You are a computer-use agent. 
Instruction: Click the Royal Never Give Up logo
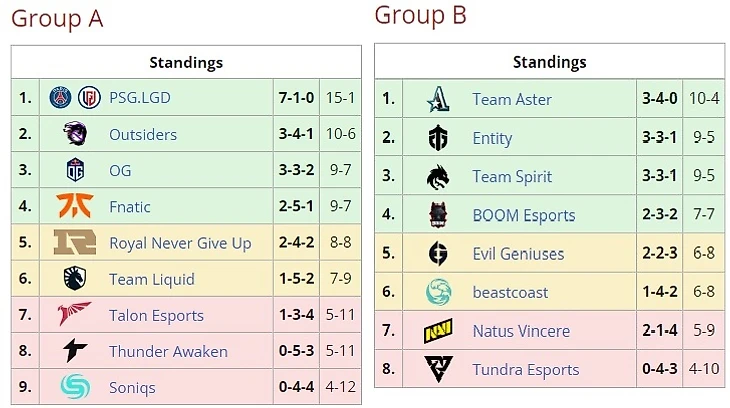pyautogui.click(x=75, y=242)
